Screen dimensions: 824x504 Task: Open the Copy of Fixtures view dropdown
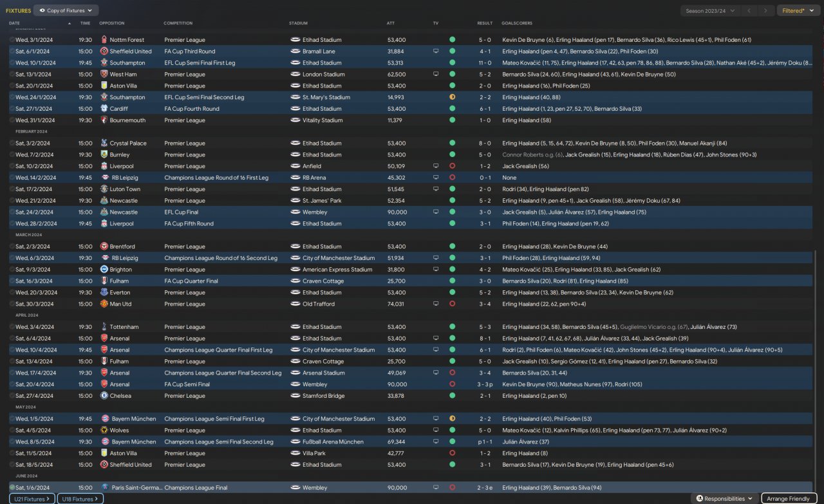coord(66,10)
